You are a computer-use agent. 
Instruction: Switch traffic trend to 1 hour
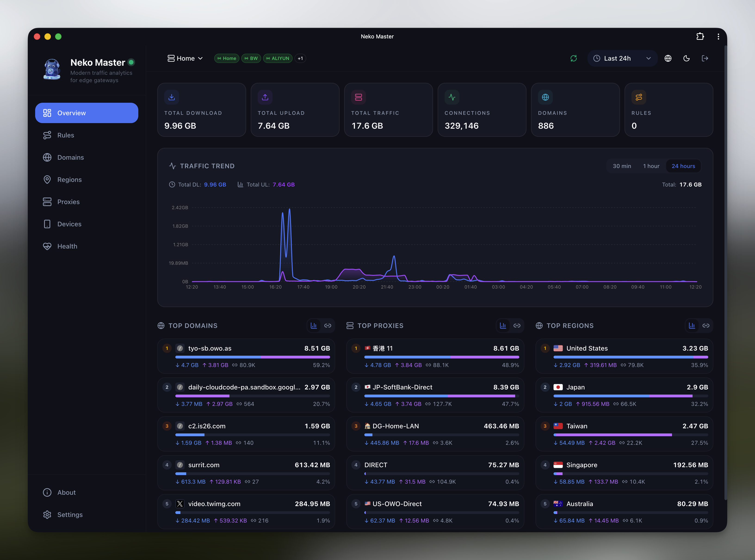tap(651, 166)
